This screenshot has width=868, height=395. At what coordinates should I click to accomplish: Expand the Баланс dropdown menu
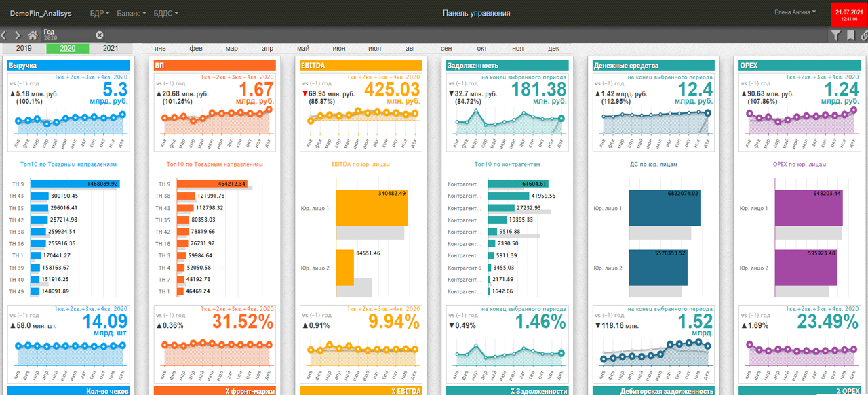tap(131, 14)
